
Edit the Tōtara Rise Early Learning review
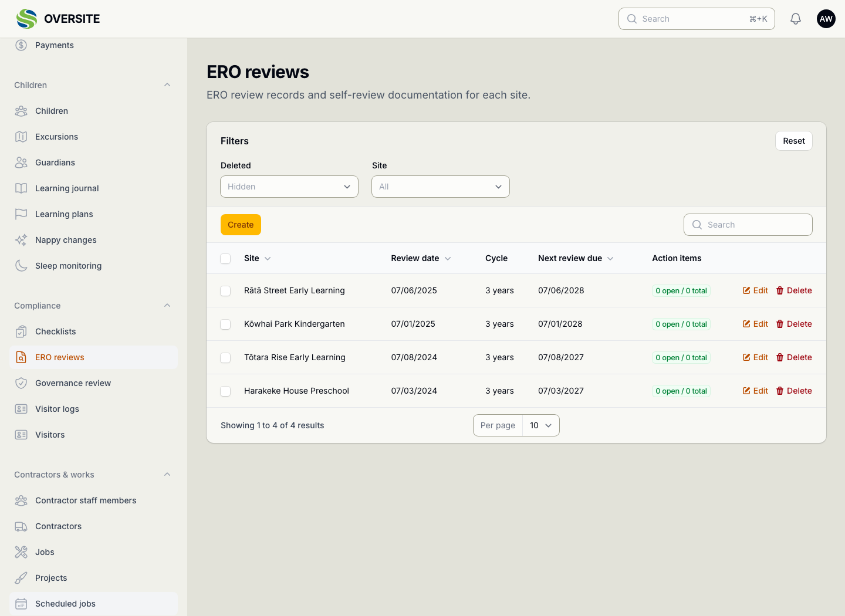coord(755,357)
